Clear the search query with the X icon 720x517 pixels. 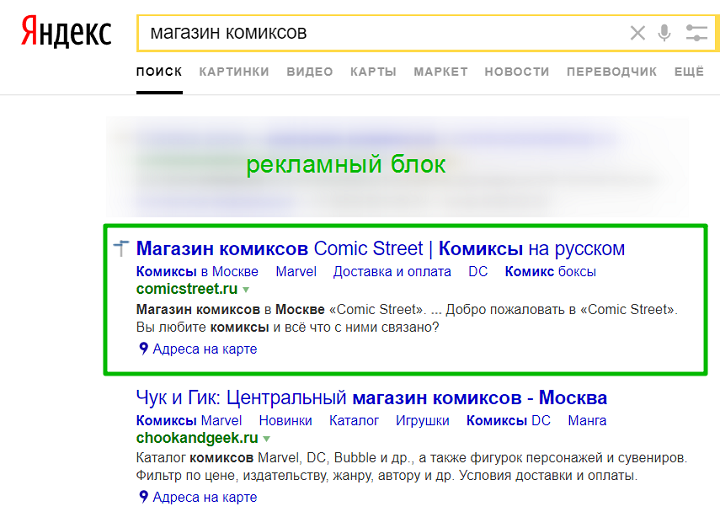pyautogui.click(x=637, y=33)
